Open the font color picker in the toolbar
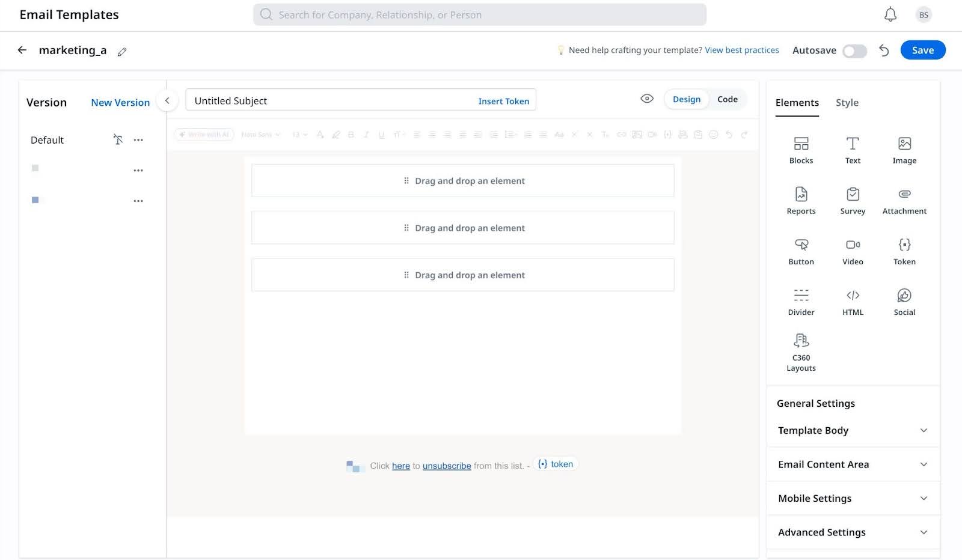Image resolution: width=962 pixels, height=560 pixels. (x=320, y=135)
